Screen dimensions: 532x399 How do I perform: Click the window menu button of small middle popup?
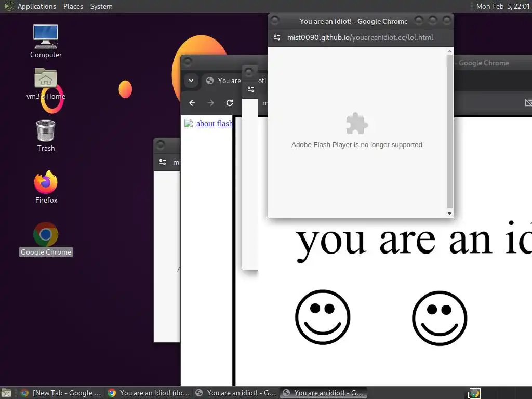[249, 72]
